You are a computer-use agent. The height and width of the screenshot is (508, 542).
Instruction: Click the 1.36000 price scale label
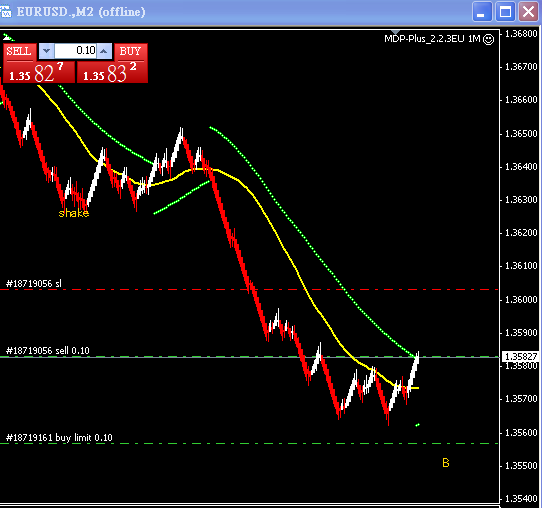click(521, 299)
